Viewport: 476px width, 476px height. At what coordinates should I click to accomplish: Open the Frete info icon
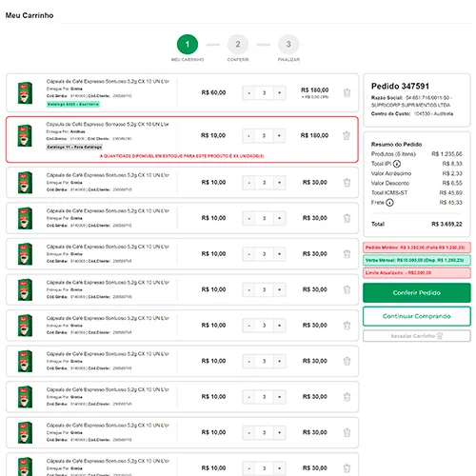tap(389, 203)
